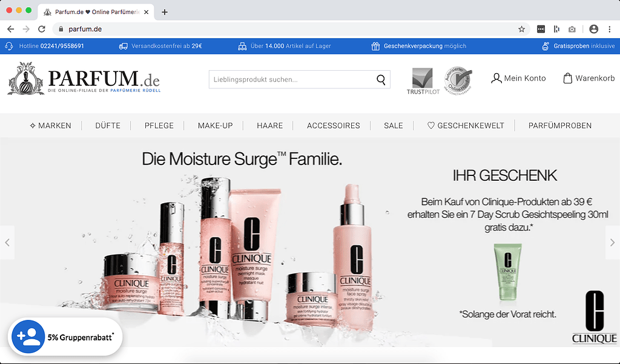Open the GESCHENKEWELT menu

click(466, 126)
